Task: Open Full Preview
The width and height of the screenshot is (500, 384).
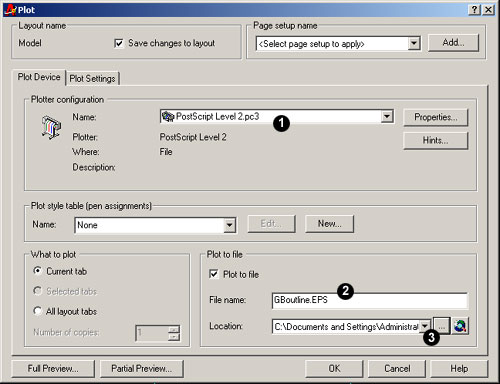Action: [x=53, y=369]
